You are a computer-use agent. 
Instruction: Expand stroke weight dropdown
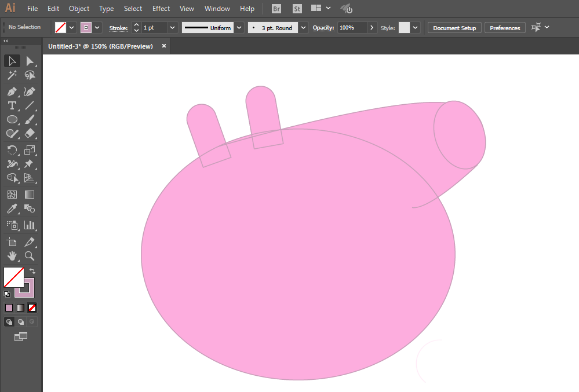click(172, 28)
